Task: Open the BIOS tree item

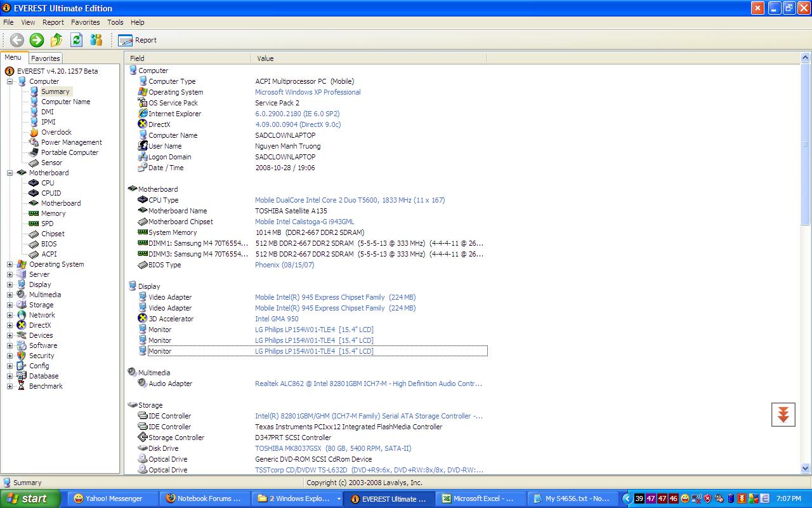Action: pos(49,244)
